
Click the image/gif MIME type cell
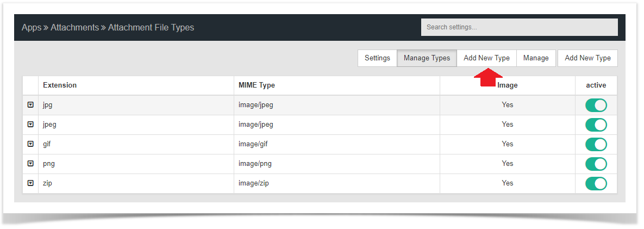[x=337, y=144]
